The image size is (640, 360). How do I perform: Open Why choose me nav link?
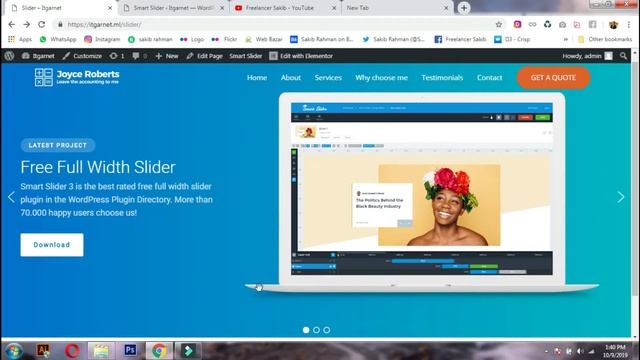(x=381, y=78)
